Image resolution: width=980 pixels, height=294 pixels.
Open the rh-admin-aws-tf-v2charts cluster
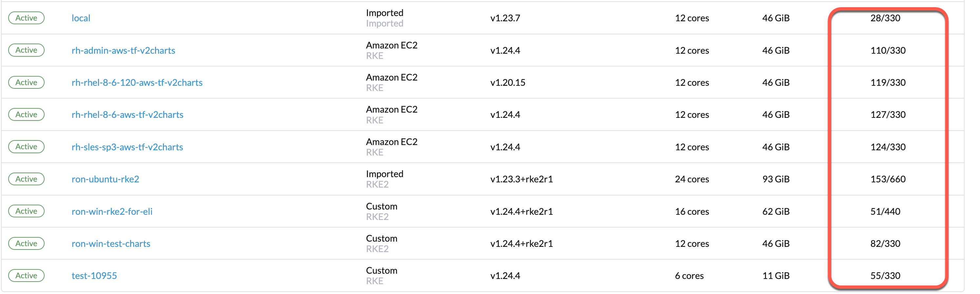[x=124, y=50]
